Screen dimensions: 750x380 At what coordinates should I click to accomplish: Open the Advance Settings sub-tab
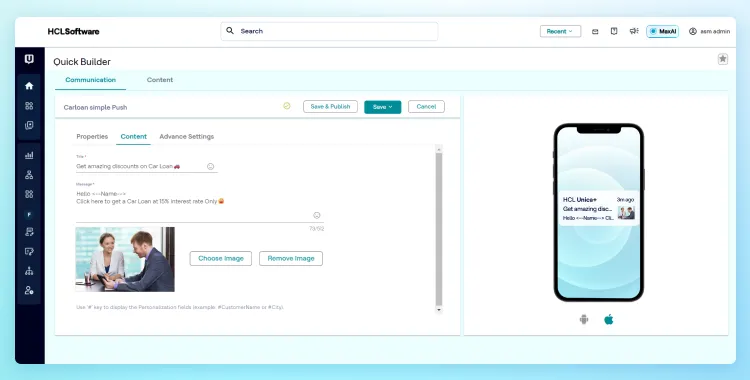click(187, 136)
